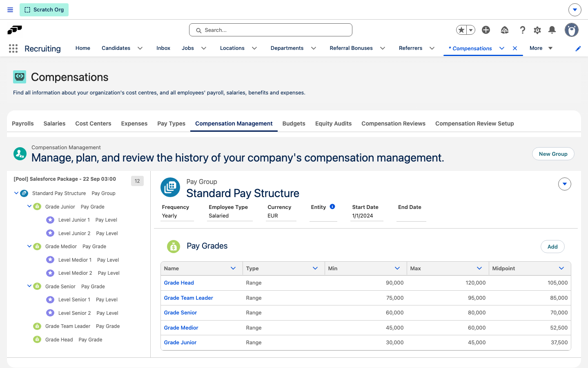The width and height of the screenshot is (588, 368).
Task: Open the Pay Group actions dropdown arrow
Action: [565, 184]
